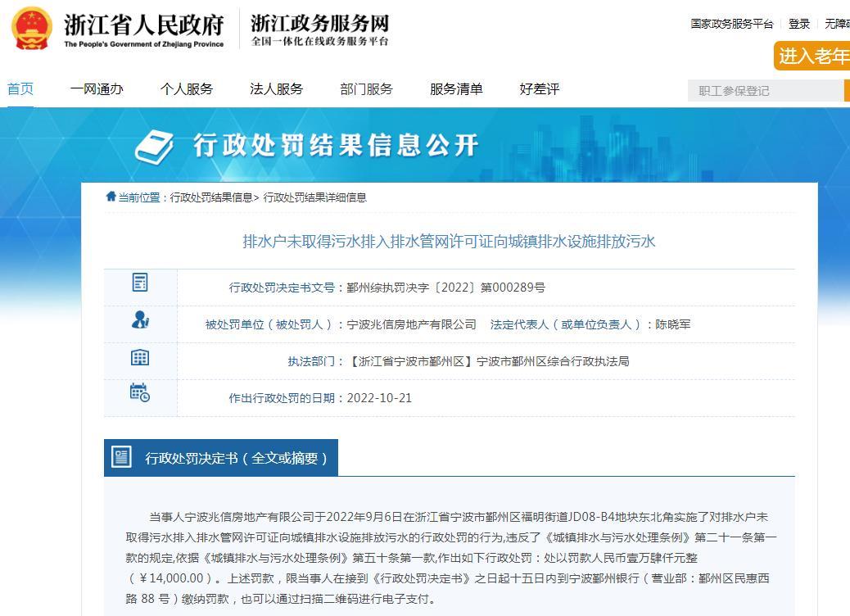The image size is (850, 616).
Task: Open 部门服务 navigation item
Action: pos(367,89)
